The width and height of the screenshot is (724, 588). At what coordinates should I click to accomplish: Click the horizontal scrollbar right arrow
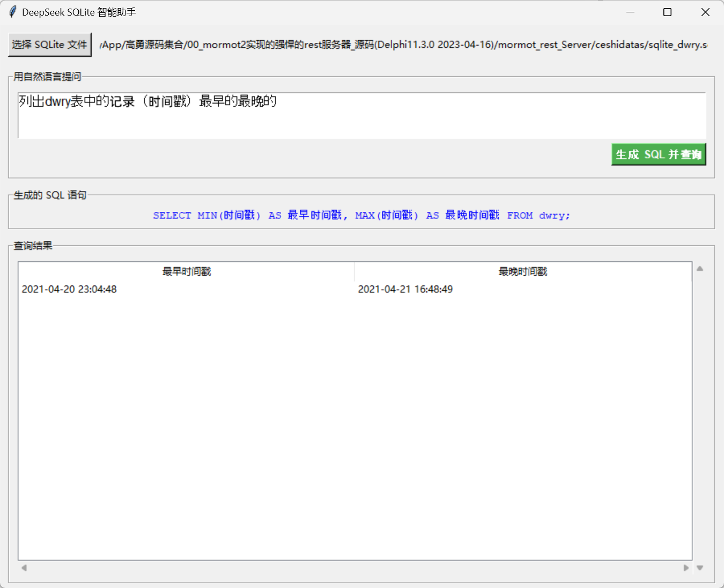click(686, 568)
